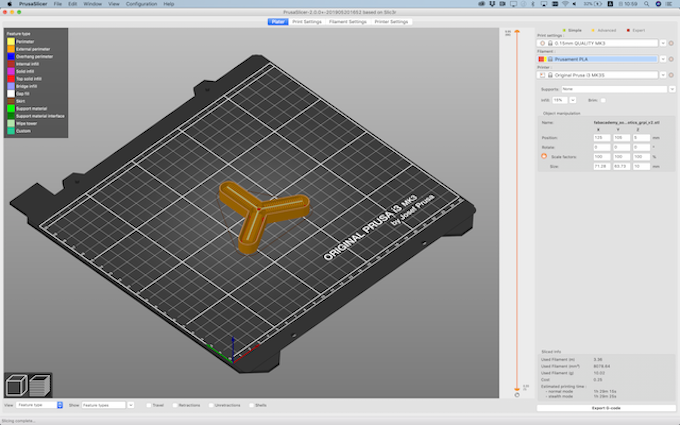680x425 pixels.
Task: Toggle the scale factors lock icon
Action: pos(544,156)
